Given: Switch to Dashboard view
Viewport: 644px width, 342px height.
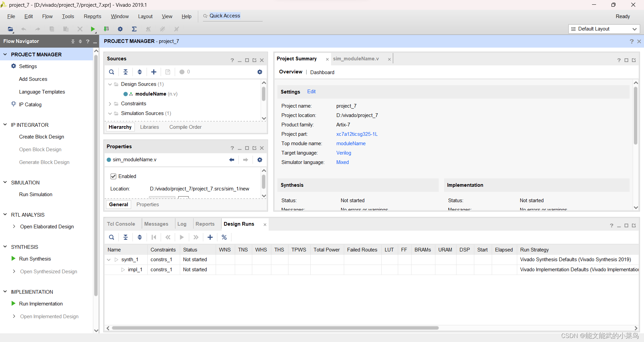Looking at the screenshot, I should point(322,72).
